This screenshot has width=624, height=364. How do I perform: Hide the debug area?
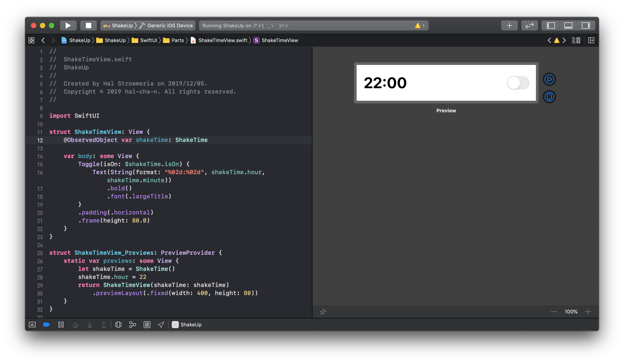[x=32, y=325]
